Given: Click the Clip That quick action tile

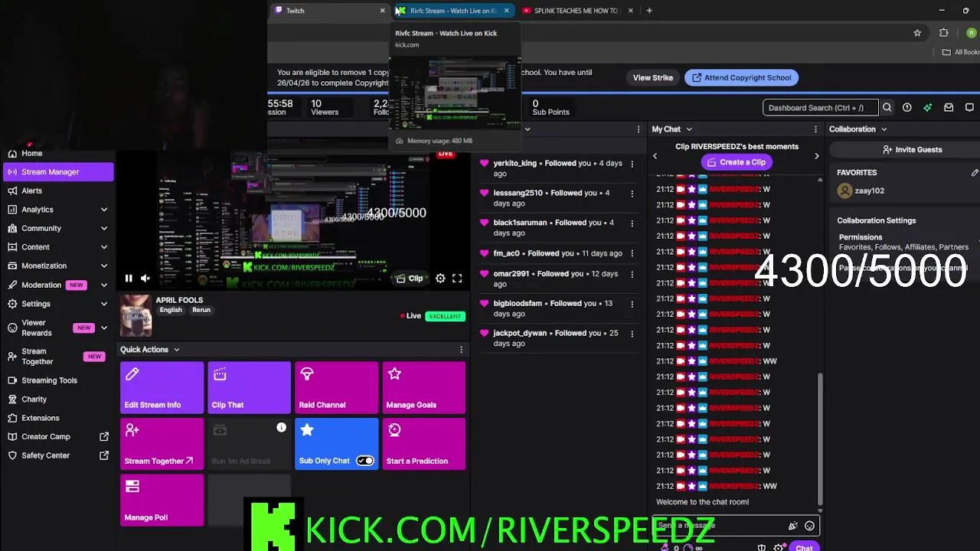Looking at the screenshot, I should (249, 387).
